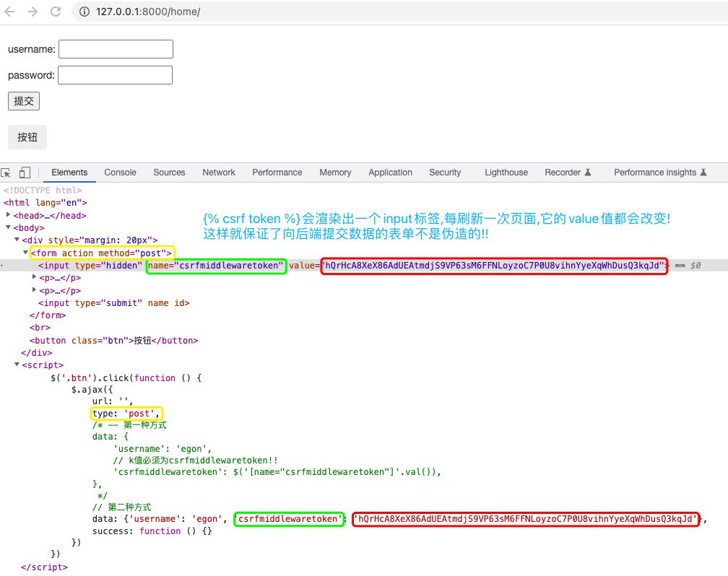
Task: Reload the page with the refresh icon
Action: click(x=56, y=12)
